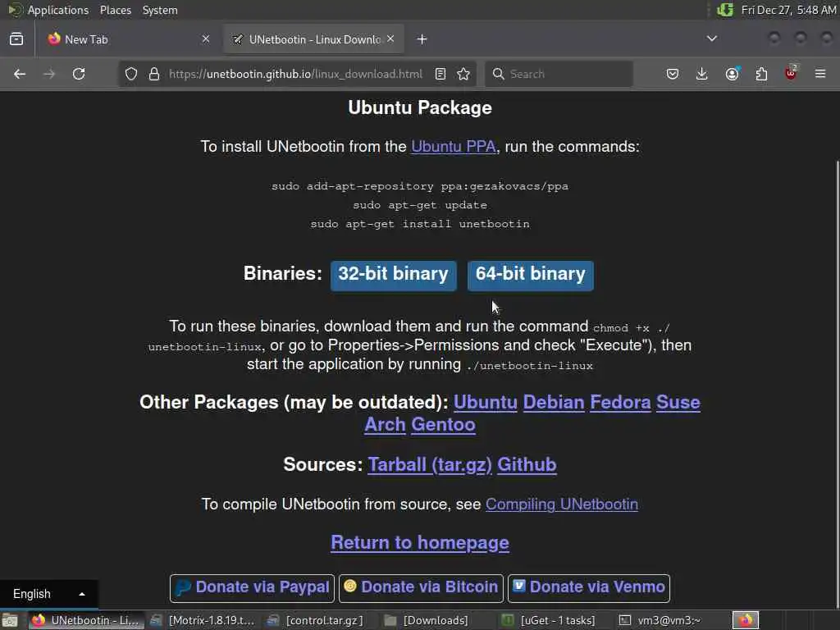Viewport: 840px width, 630px height.
Task: Click the green system tray download icon
Action: tap(725, 10)
